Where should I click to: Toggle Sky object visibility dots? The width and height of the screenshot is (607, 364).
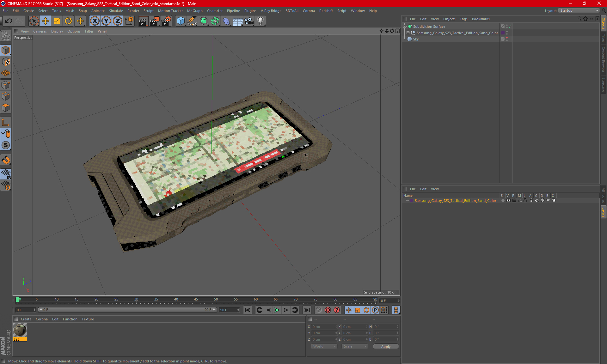507,39
